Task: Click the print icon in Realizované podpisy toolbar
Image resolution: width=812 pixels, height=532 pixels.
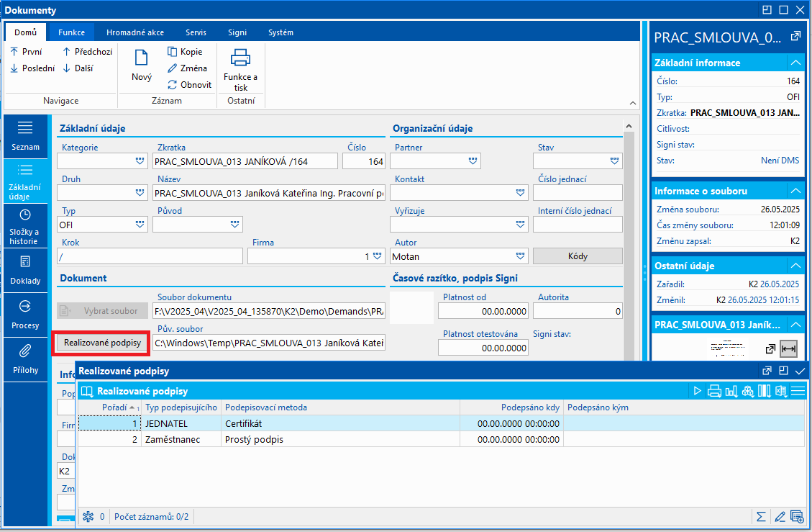Action: click(714, 391)
